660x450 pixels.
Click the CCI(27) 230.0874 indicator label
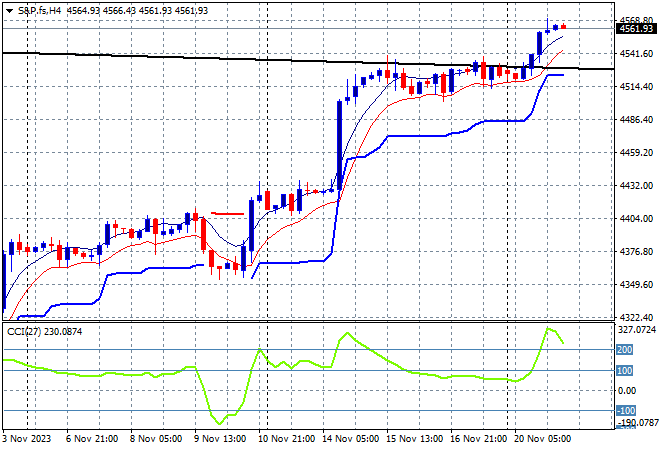(45, 332)
